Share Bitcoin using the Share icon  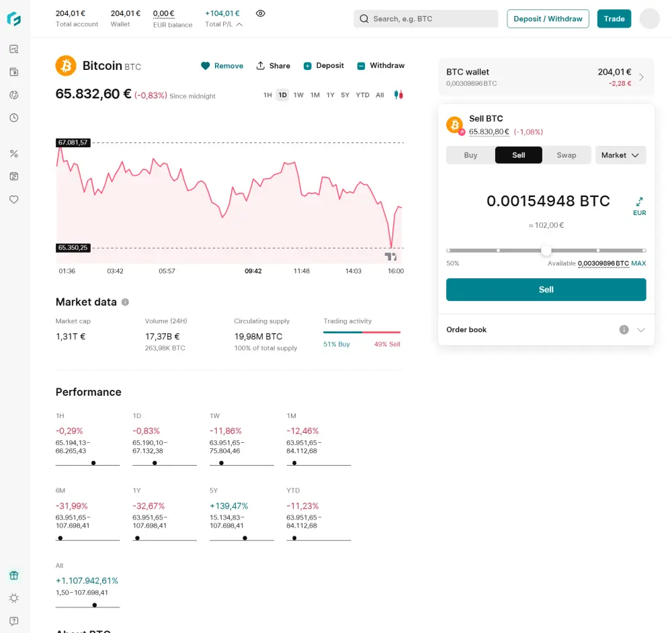(273, 65)
